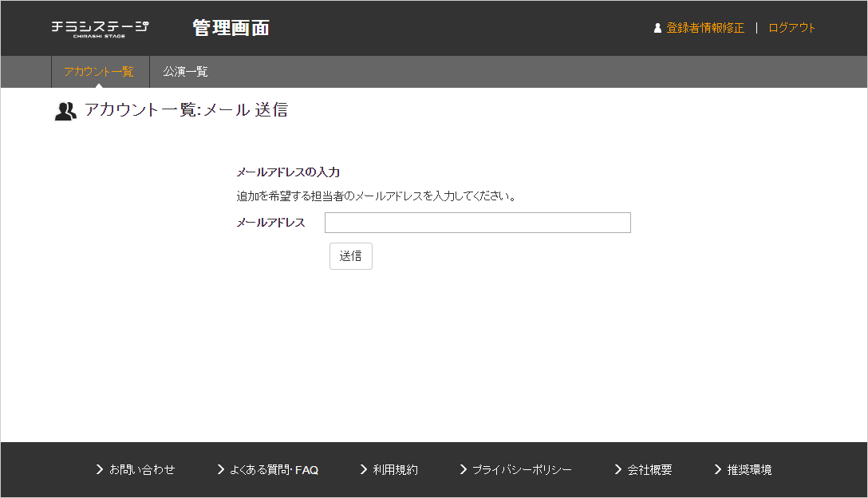Screen dimensions: 868x498
Task: Open the プライバシーポリシー footer link
Action: coord(522,470)
